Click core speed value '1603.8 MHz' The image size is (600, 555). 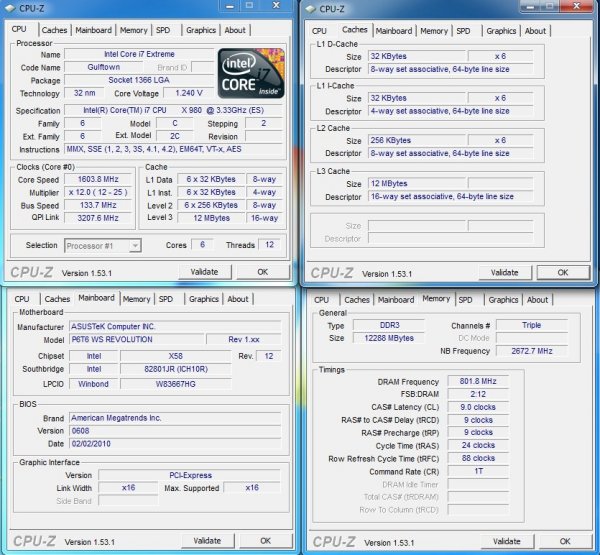coord(98,180)
